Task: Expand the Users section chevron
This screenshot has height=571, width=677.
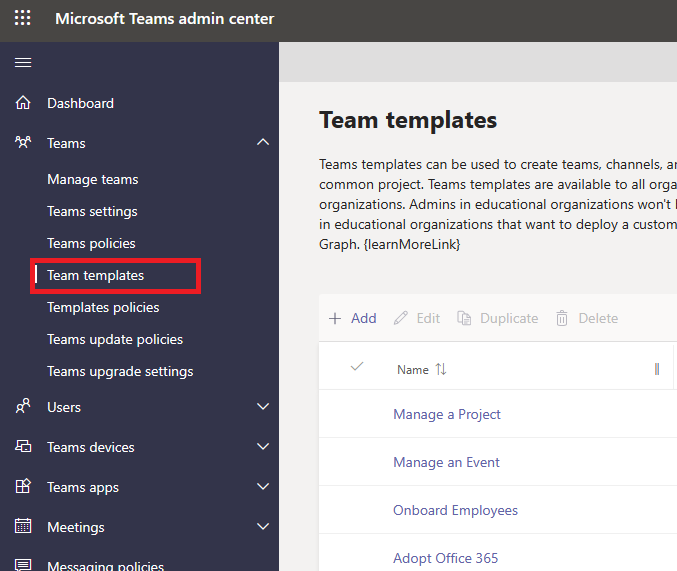Action: click(263, 406)
